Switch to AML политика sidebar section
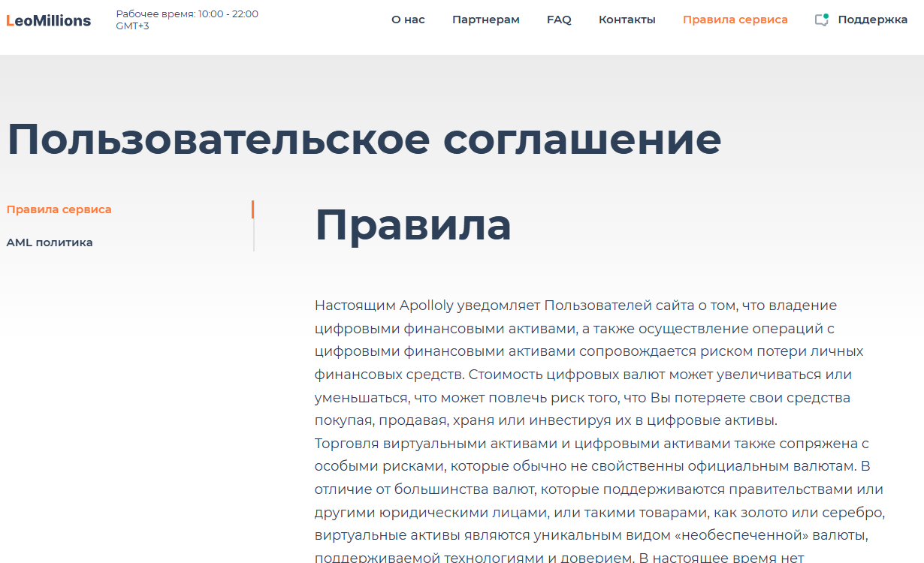Viewport: 924px width, 563px height. pos(50,242)
